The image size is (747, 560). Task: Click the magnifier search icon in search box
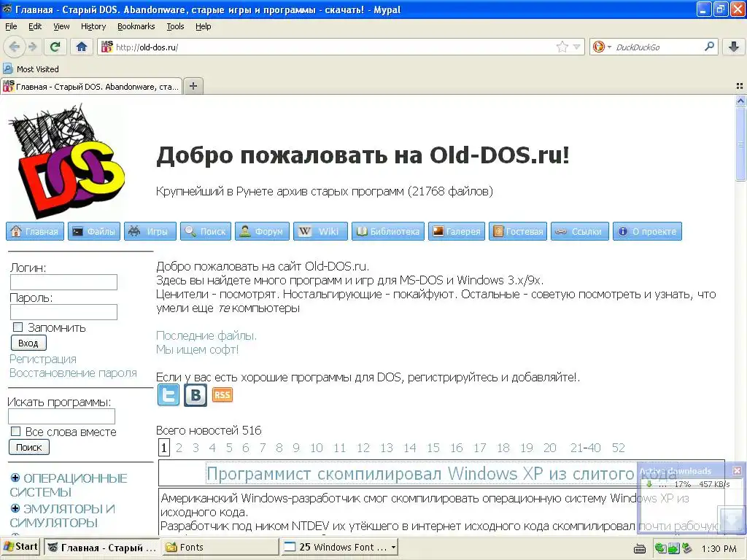point(709,47)
